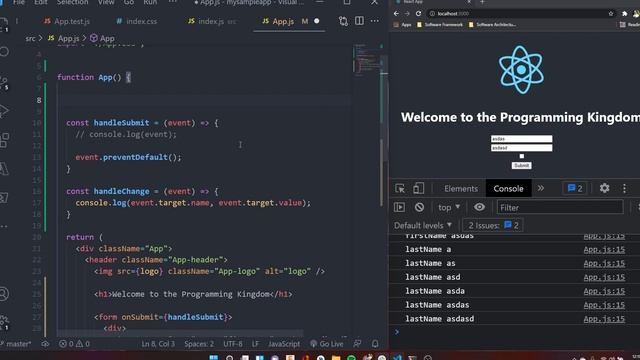Open the Accounts icon in activity bar
This screenshot has height=360, width=640.
coord(4,294)
